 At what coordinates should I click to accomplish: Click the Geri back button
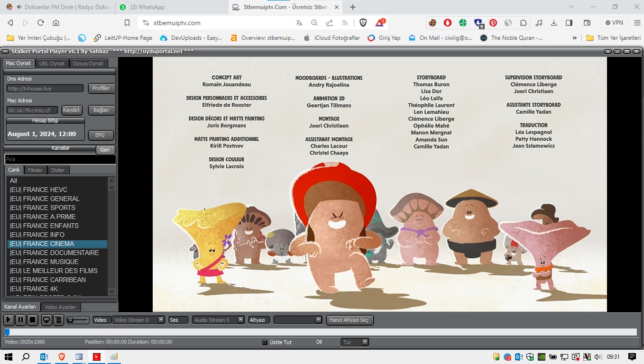coord(105,150)
